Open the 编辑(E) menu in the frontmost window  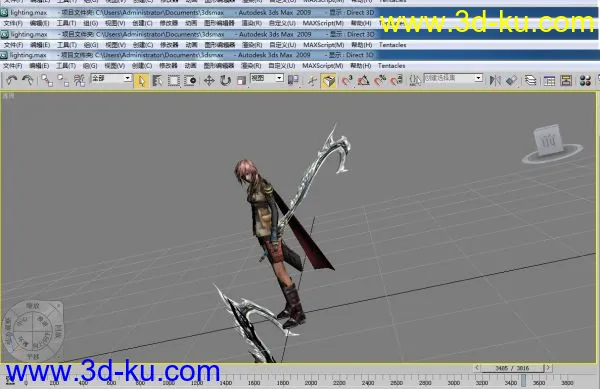39,66
